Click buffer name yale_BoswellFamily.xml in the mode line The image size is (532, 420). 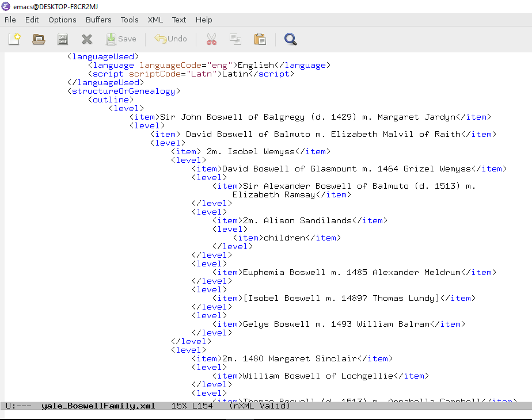(98, 406)
